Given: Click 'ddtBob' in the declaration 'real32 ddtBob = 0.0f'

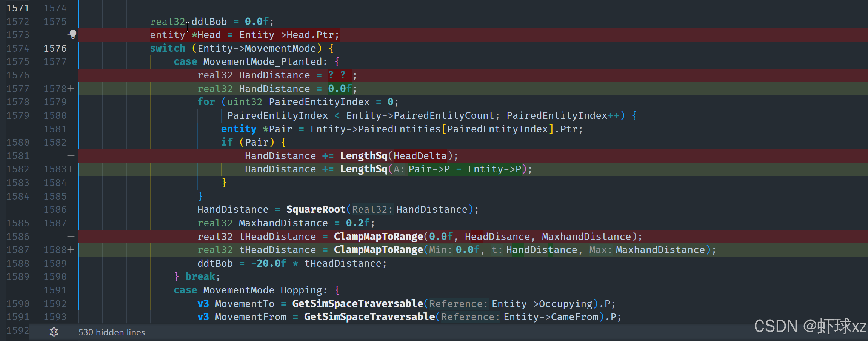Looking at the screenshot, I should [x=209, y=22].
